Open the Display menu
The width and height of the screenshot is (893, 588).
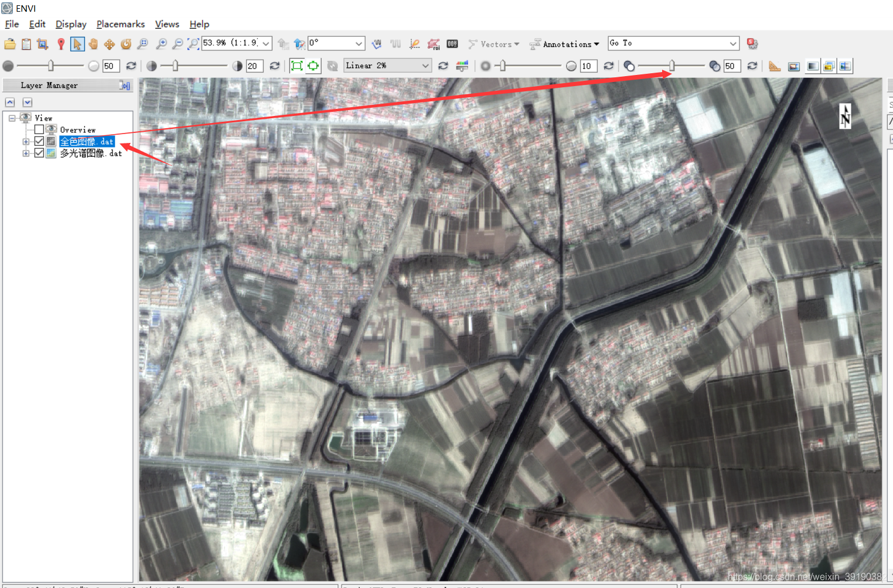pos(71,24)
